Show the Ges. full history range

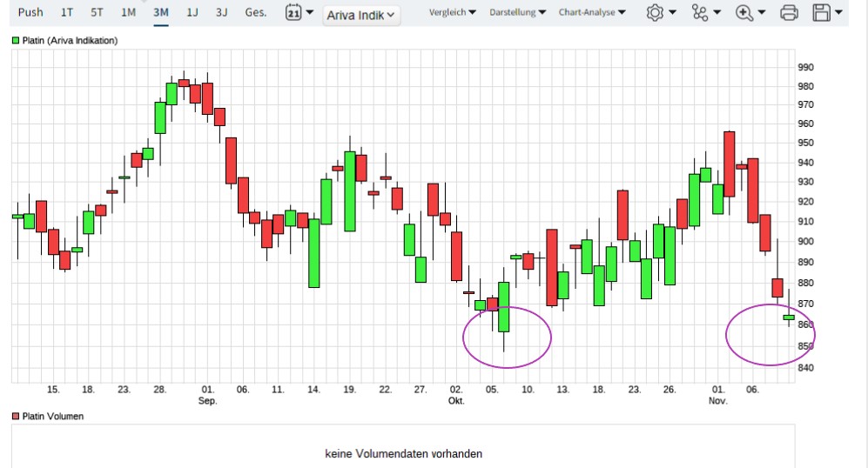256,12
